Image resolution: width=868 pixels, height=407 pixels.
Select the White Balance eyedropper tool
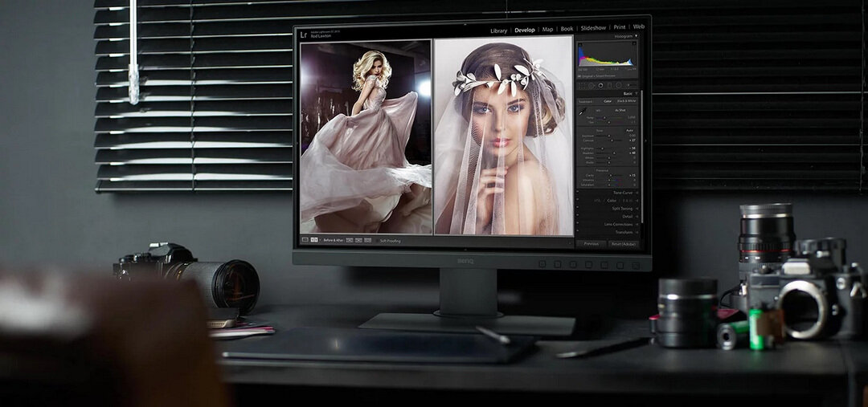(x=580, y=113)
